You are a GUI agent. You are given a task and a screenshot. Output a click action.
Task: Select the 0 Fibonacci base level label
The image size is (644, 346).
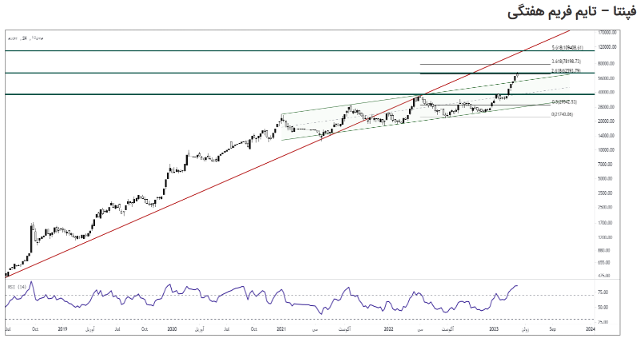[563, 113]
